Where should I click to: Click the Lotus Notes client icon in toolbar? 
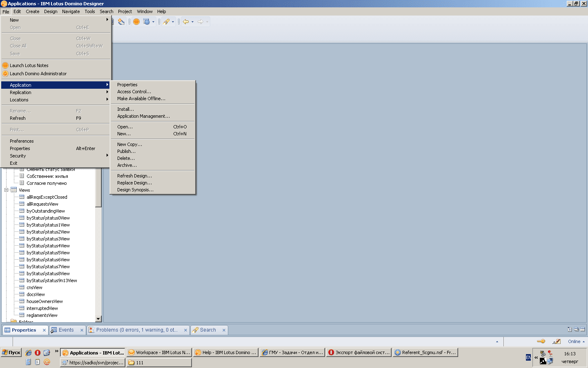pyautogui.click(x=136, y=22)
